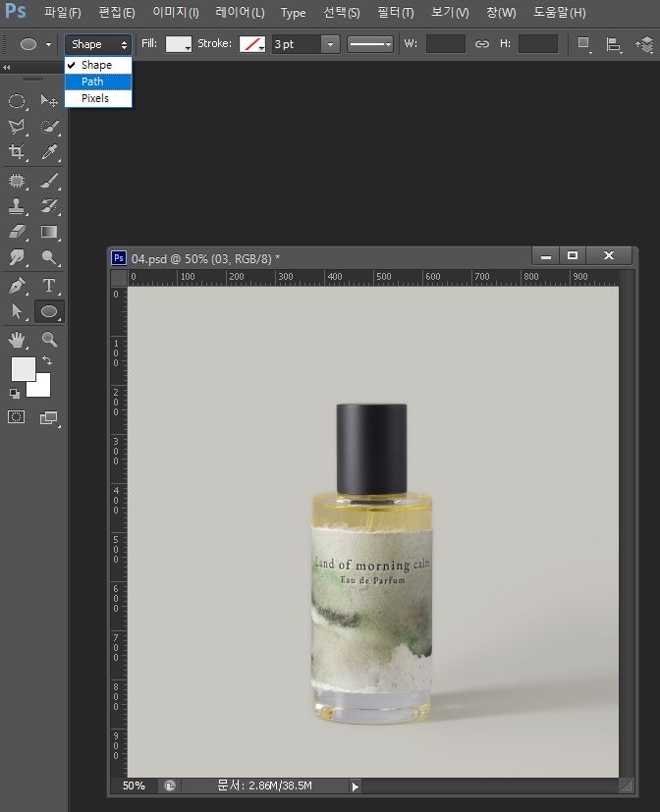The image size is (660, 812).
Task: Select the Ellipse shape tool in toolbox
Action: 49,311
